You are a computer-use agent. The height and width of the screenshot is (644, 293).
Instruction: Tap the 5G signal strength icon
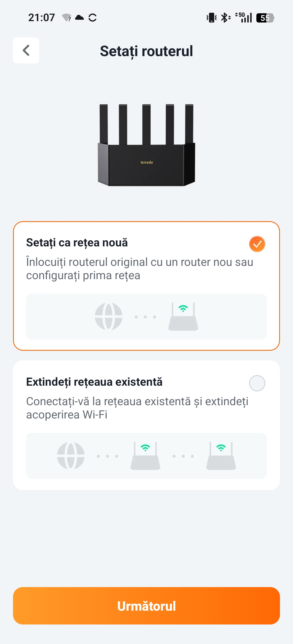(x=244, y=18)
